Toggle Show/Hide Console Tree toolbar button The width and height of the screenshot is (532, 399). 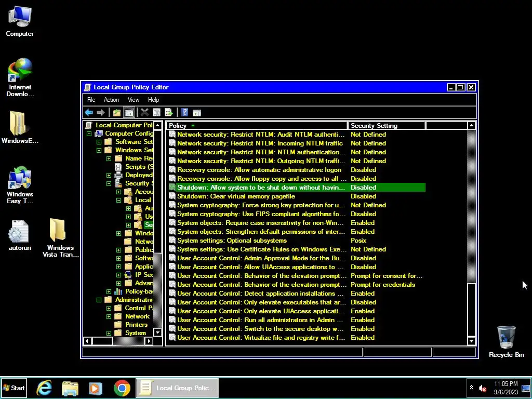[129, 112]
